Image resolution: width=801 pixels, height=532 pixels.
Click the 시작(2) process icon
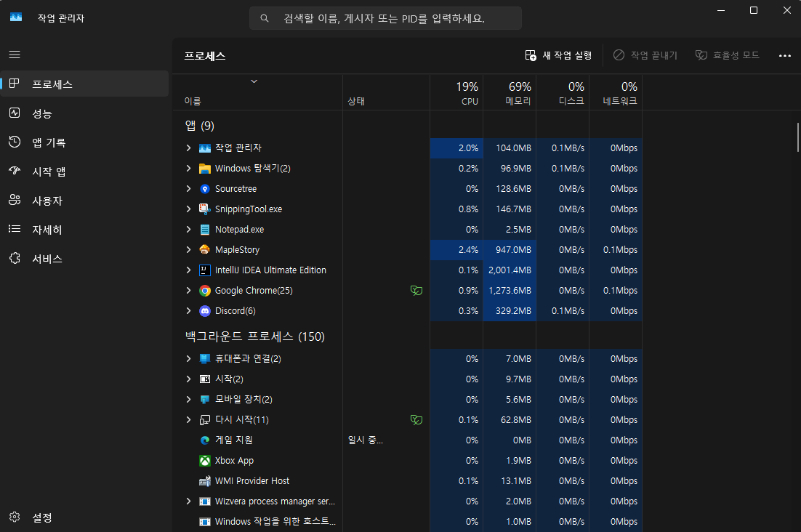coord(205,379)
